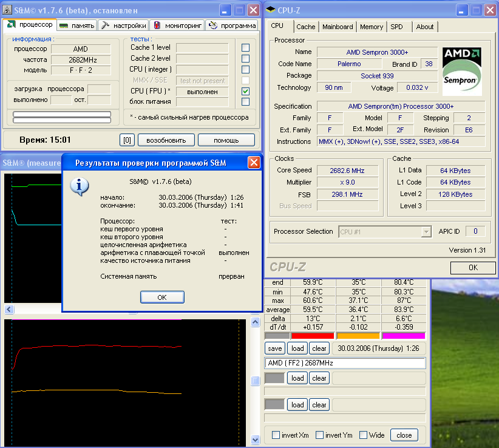Image resolution: width=499 pixels, height=448 pixels.
Task: Click the processor chip icon on процессор tab
Action: (x=12, y=24)
